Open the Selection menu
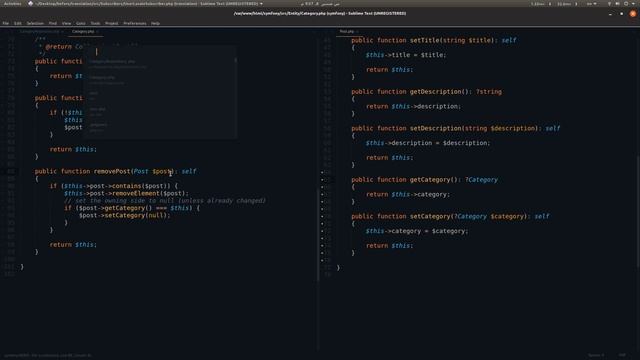The width and height of the screenshot is (640, 360). 35,23
